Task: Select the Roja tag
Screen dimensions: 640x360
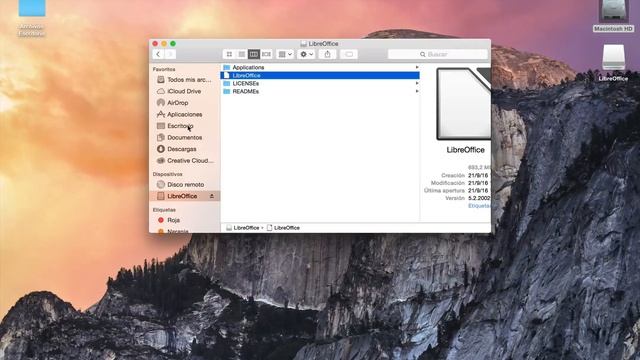Action: click(x=184, y=220)
